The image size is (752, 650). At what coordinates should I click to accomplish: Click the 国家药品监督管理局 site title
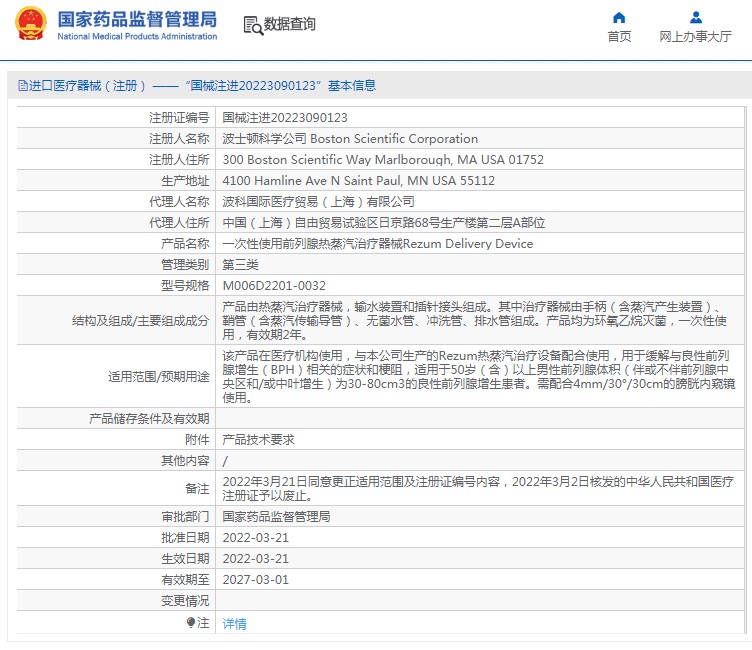tap(137, 20)
